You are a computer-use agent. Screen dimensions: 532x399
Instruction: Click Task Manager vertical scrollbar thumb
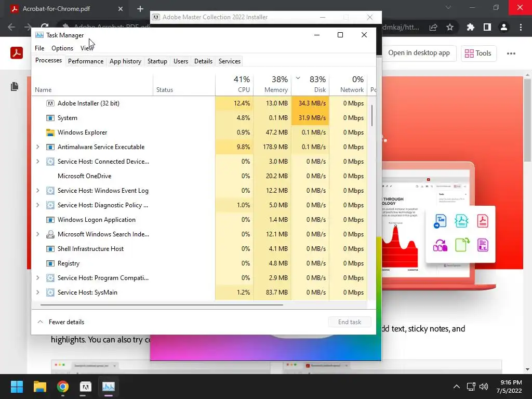pyautogui.click(x=372, y=115)
